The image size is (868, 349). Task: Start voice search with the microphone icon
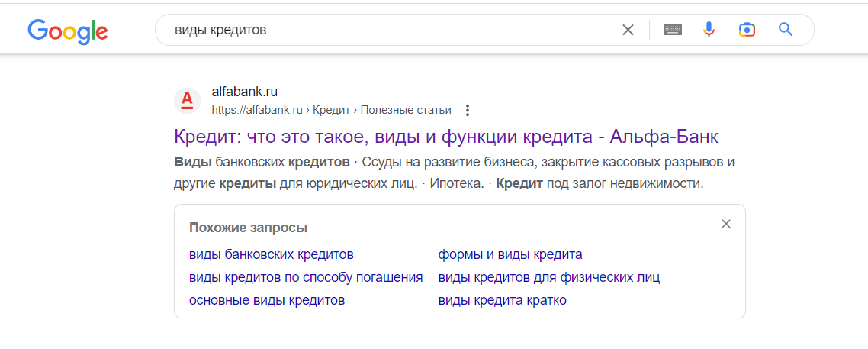point(709,30)
